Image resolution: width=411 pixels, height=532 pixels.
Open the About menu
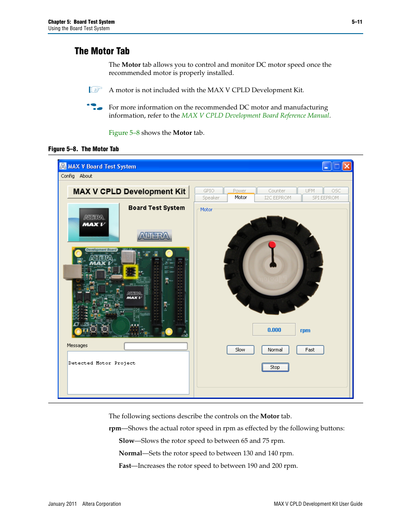pyautogui.click(x=86, y=176)
